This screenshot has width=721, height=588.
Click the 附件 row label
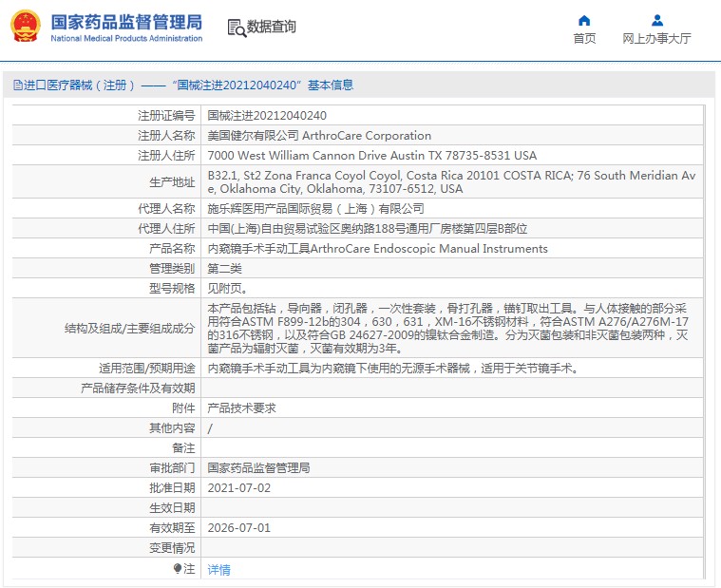[183, 408]
